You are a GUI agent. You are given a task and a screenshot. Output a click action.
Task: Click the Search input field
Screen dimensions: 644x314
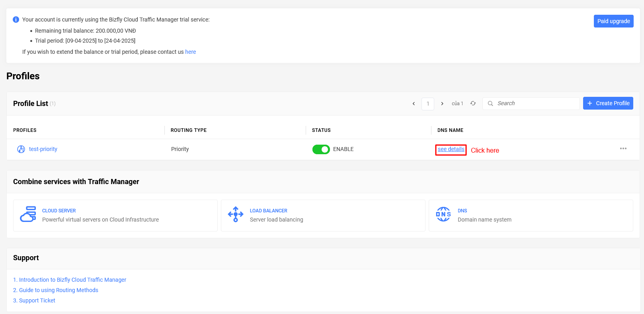tap(531, 103)
